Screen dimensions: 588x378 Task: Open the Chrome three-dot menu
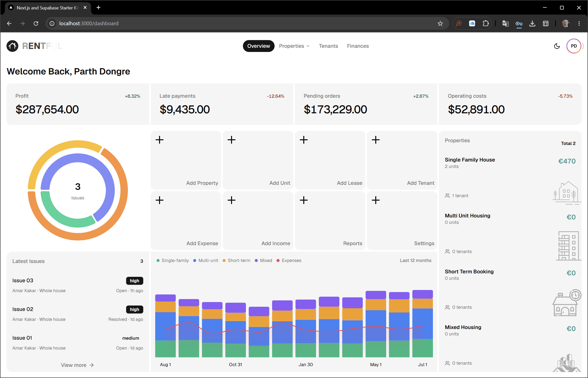[x=579, y=24]
